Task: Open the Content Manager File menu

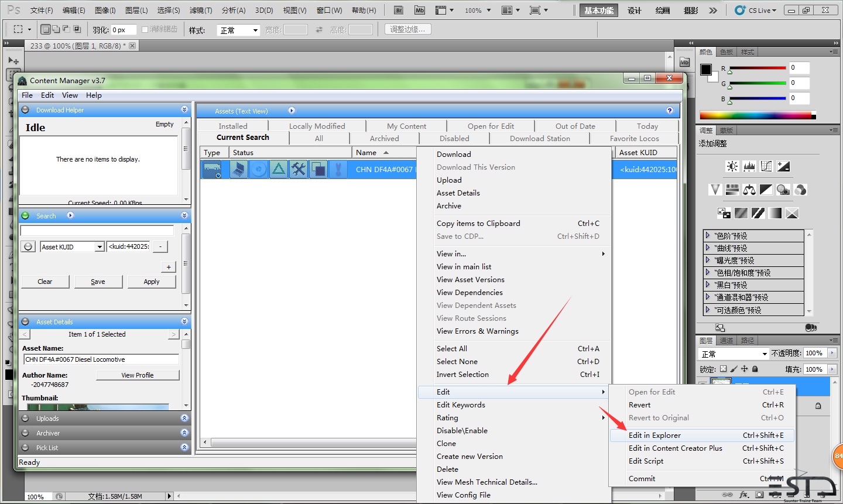Action: 28,95
